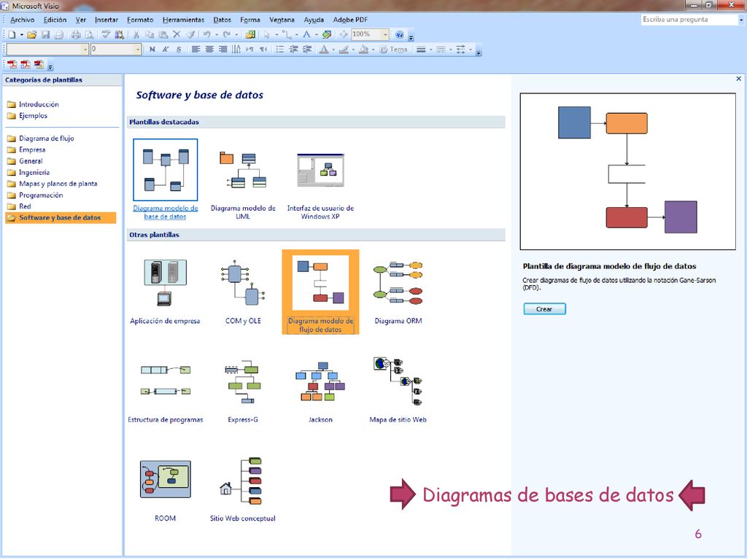Align text left
The width and height of the screenshot is (747, 560).
[x=196, y=49]
